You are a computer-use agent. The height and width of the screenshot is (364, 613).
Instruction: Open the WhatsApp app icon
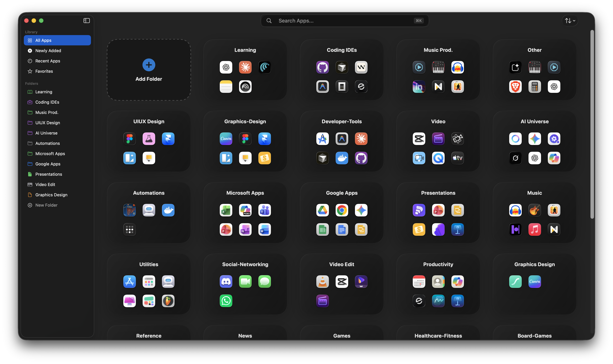click(226, 301)
